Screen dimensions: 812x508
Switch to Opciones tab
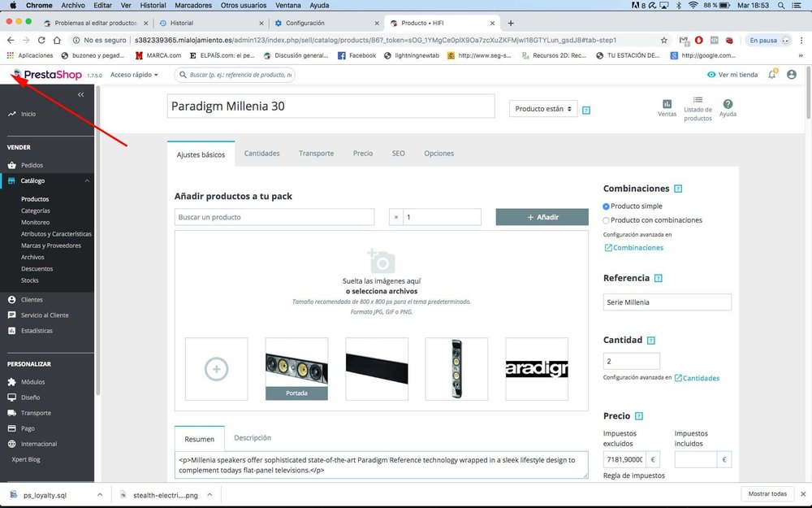(x=439, y=154)
